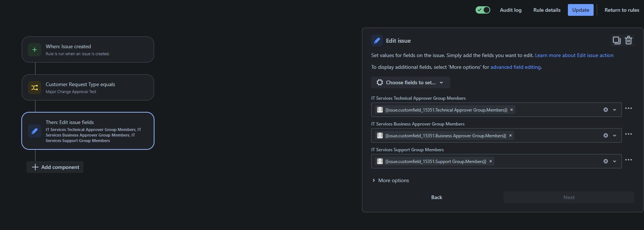Remove the Technical Approver Group.Members tag
The height and width of the screenshot is (230, 644).
[512, 110]
